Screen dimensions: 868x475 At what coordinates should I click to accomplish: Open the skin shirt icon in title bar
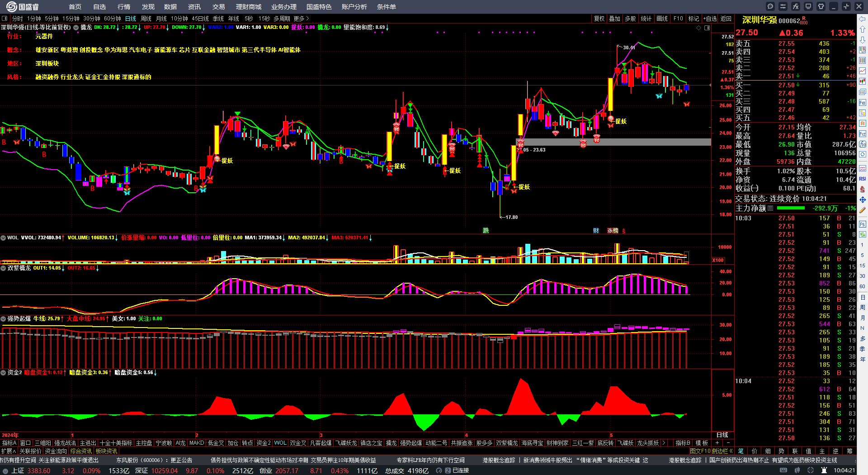pyautogui.click(x=821, y=6)
